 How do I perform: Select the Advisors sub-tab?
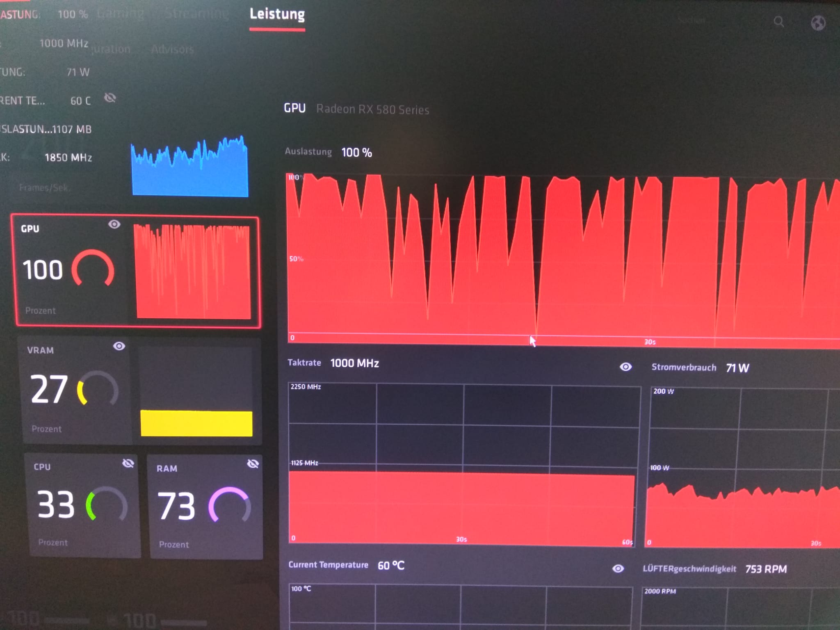pos(172,50)
